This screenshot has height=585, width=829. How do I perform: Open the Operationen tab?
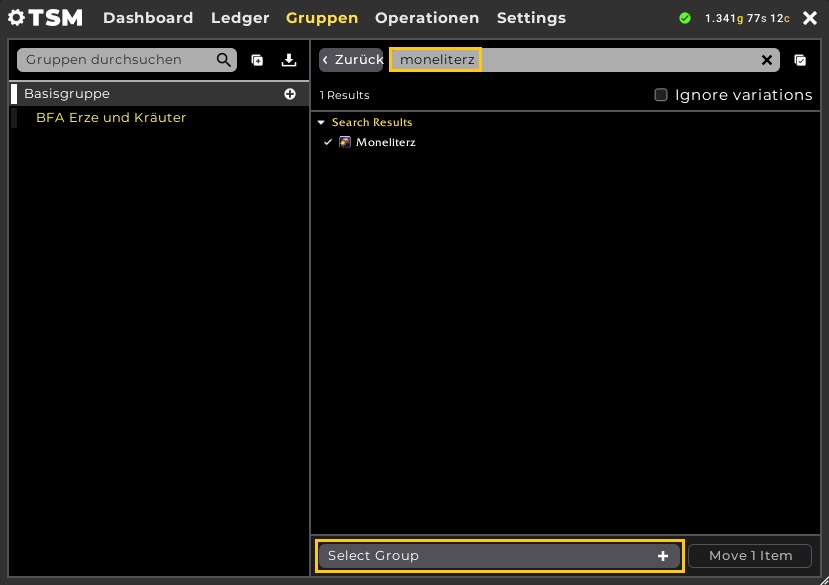point(427,18)
